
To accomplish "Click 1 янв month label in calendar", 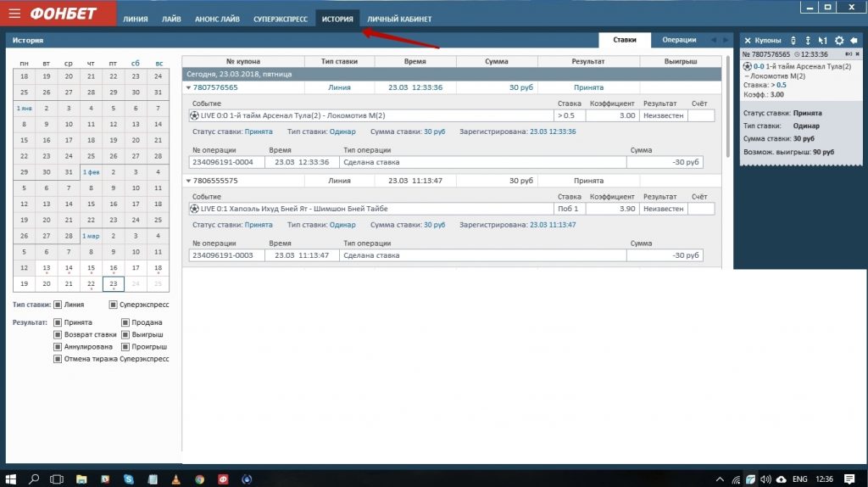I will coord(24,109).
